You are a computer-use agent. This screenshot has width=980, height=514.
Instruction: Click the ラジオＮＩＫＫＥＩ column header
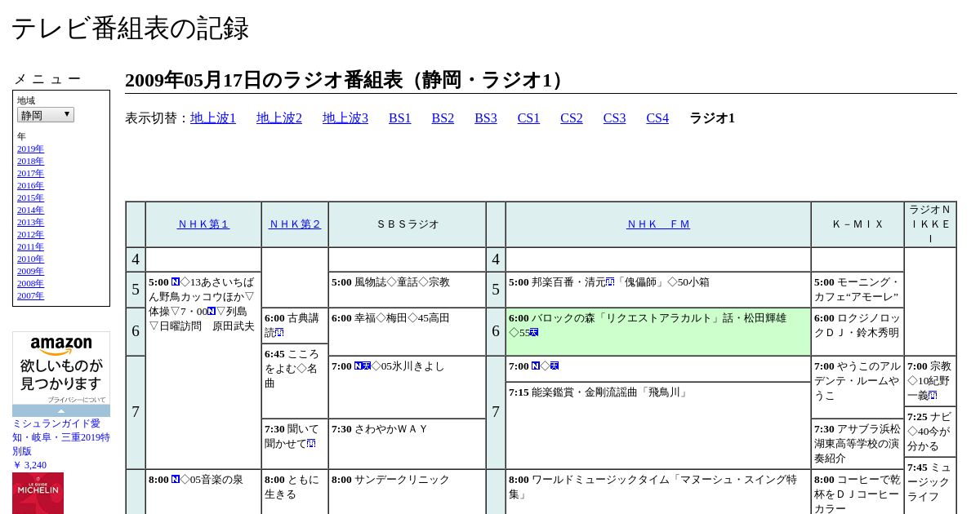(x=930, y=224)
